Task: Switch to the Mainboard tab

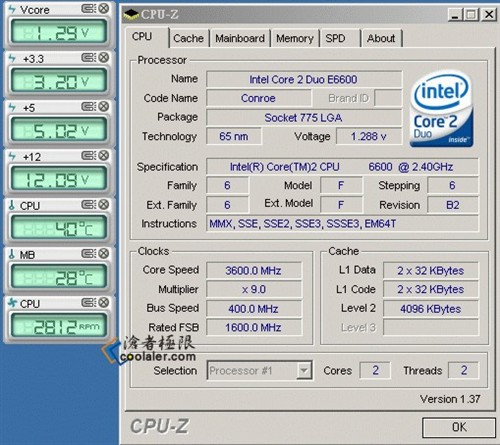Action: (240, 38)
